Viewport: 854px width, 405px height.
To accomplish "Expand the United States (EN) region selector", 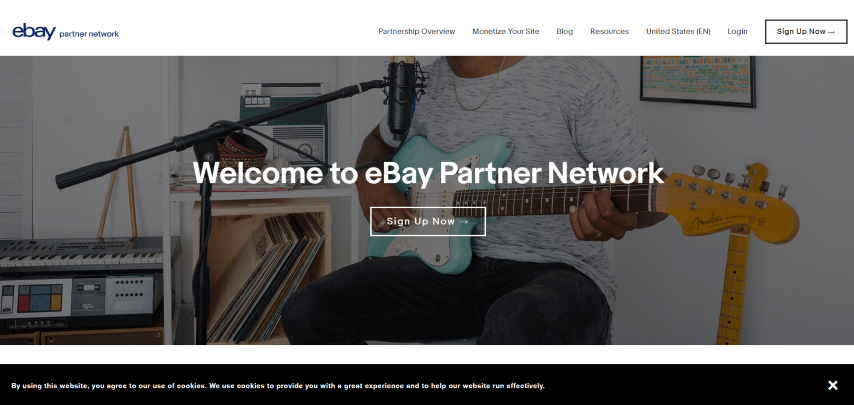I will (678, 32).
